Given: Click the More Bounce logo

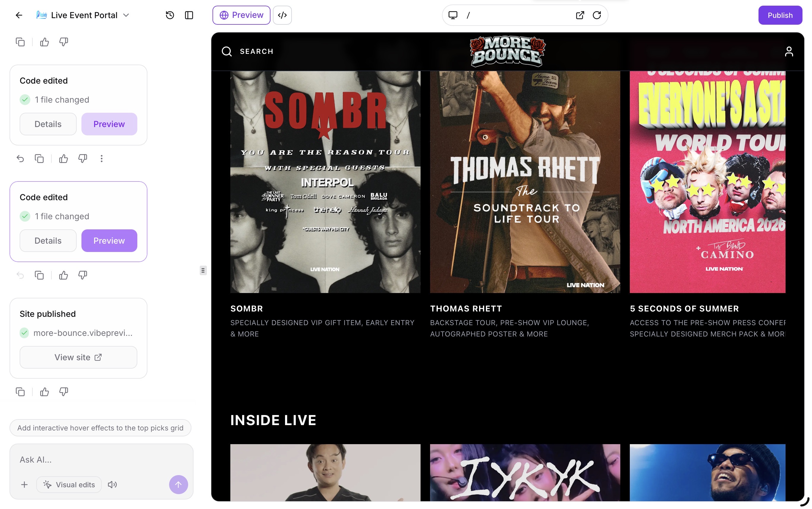Looking at the screenshot, I should (507, 51).
